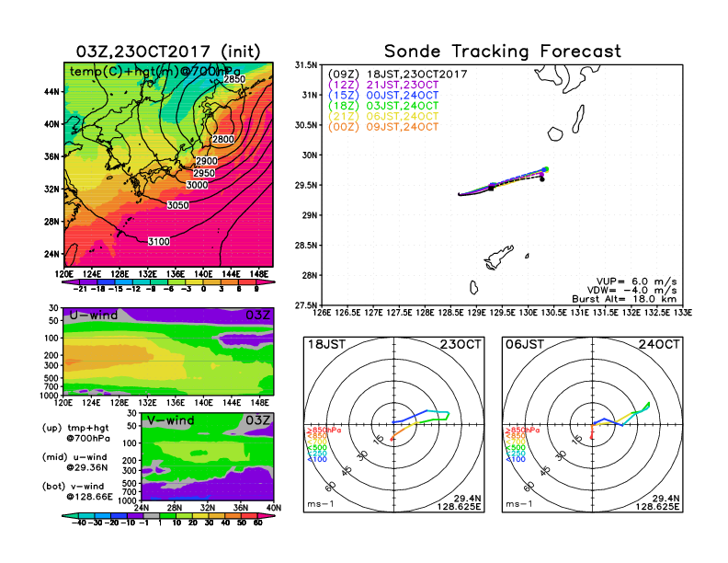Click the 31.5N axis label on track map
The image size is (728, 563).
click(306, 65)
